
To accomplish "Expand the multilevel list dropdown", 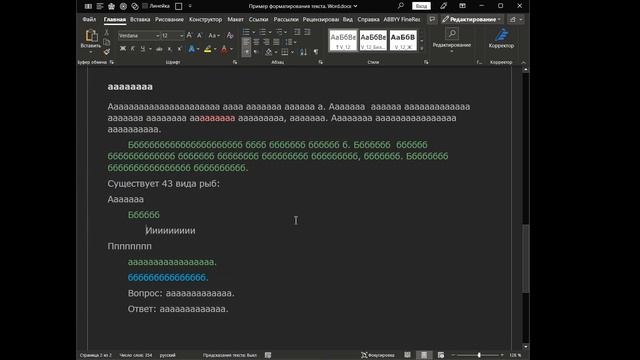I will point(286,32).
